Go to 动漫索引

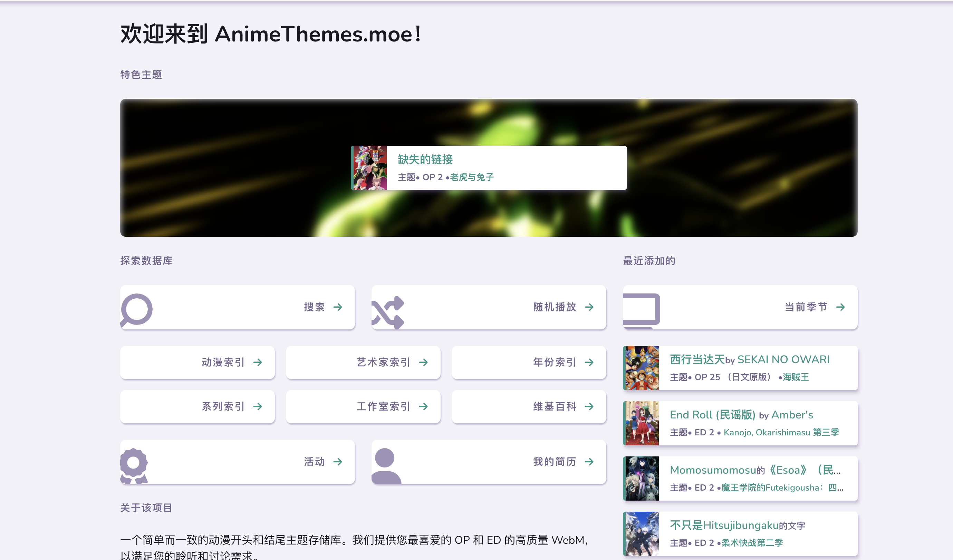[198, 362]
